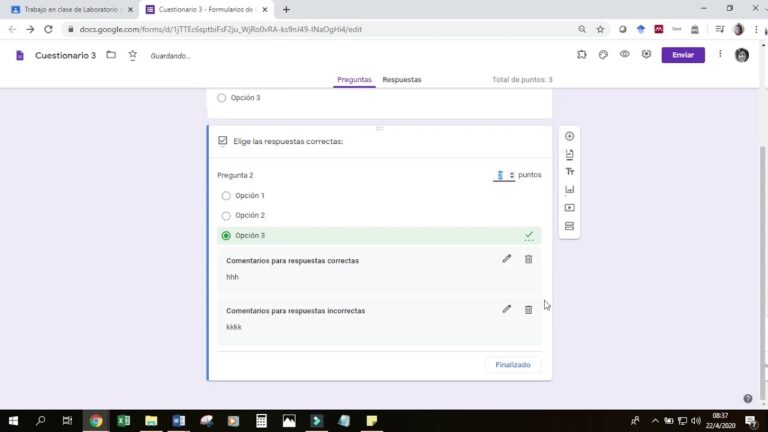Add title and description with Tt icon
This screenshot has height=432, width=768.
tap(569, 172)
